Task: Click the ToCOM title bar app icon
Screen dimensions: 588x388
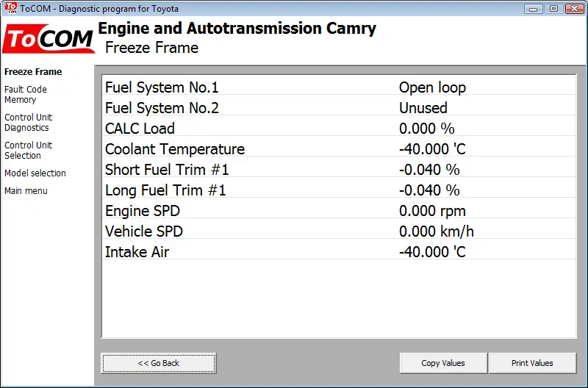Action: pos(11,8)
